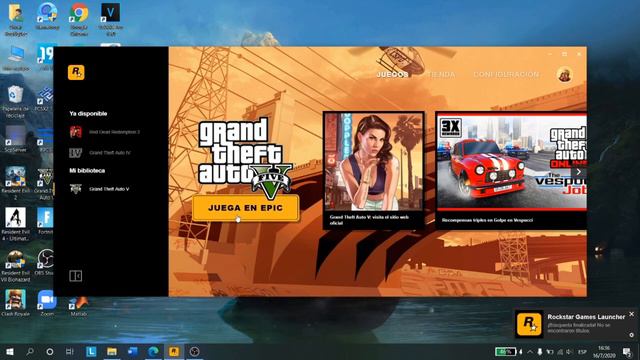Click the Rockstar icon in the notification
Image resolution: width=640 pixels, height=360 pixels.
529,324
